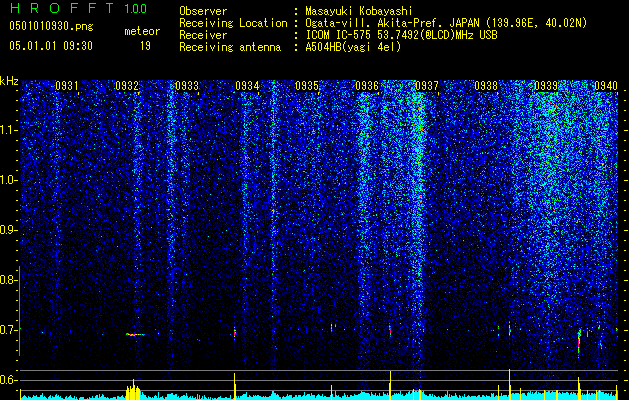Click the 'meteor' count label
Image resolution: width=629 pixels, height=400 pixels.
pos(142,31)
